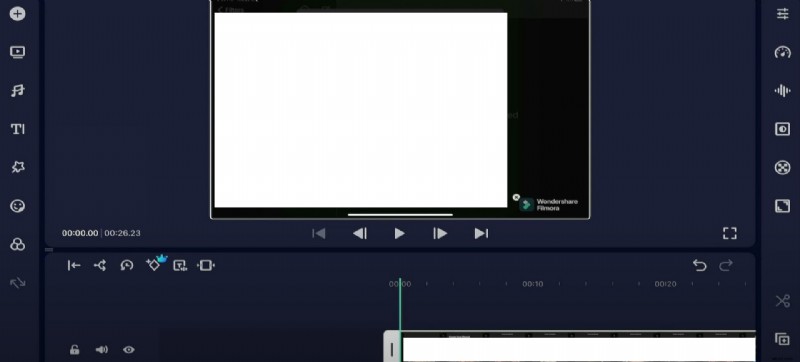Open the mask square-with-circle icon

[782, 129]
